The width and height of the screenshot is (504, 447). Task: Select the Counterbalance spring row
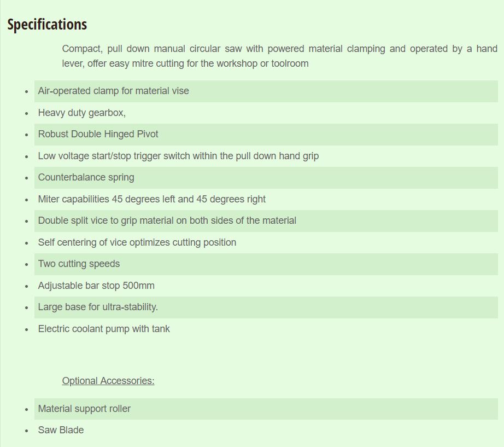(266, 178)
